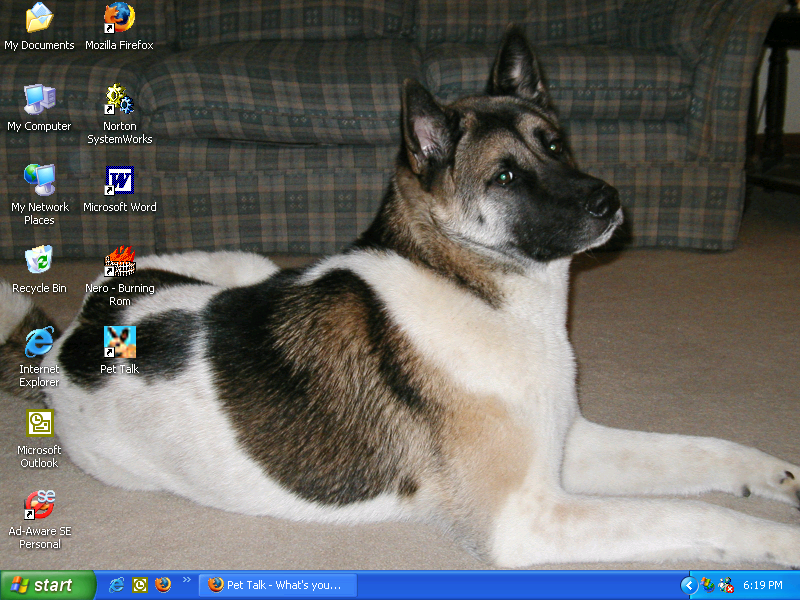Expand the Quick Launch overflow chevron
Image resolution: width=800 pixels, height=600 pixels.
point(186,580)
